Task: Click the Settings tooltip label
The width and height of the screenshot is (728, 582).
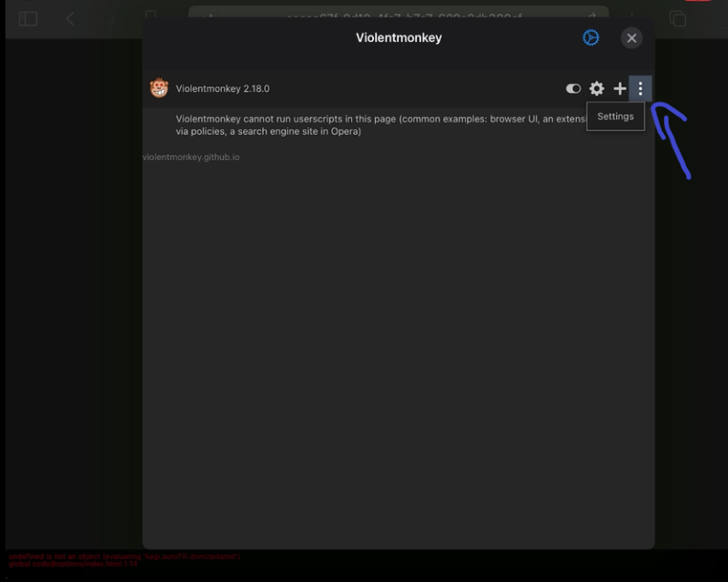Action: tap(615, 116)
